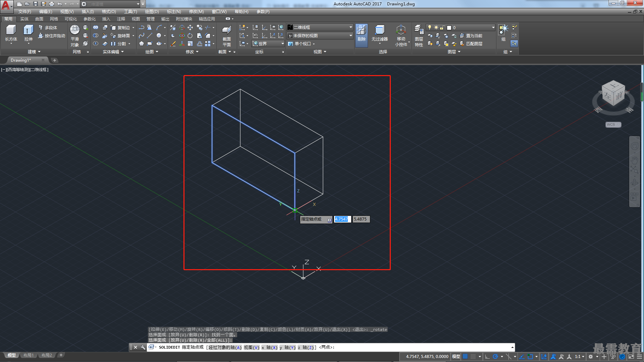Toggle 2D object snap in status bar
Image resolution: width=644 pixels, height=362 pixels.
point(530,357)
